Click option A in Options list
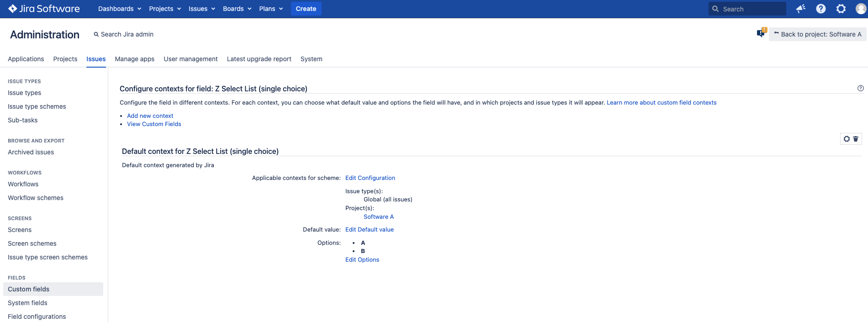The height and width of the screenshot is (322, 868). click(x=363, y=243)
